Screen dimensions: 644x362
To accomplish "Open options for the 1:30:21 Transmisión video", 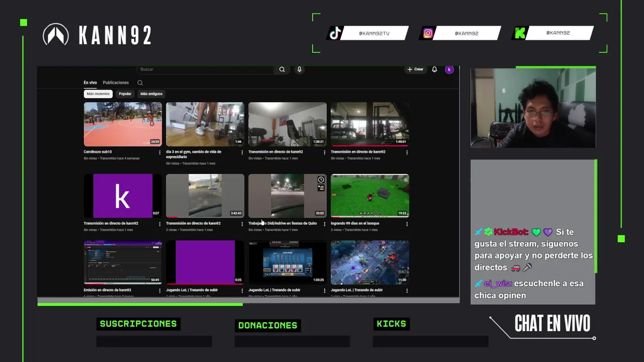I will click(x=325, y=152).
